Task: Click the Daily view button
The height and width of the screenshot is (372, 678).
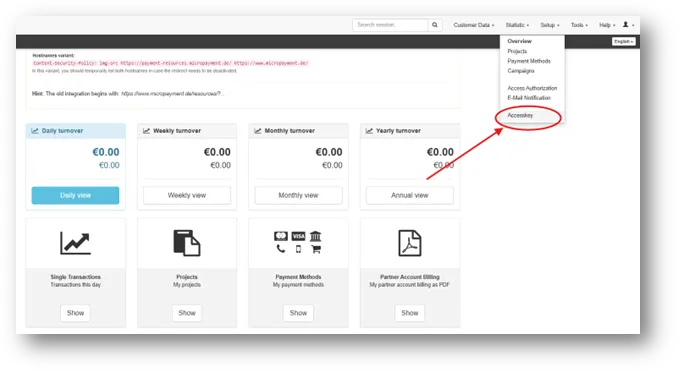Action: [x=75, y=196]
